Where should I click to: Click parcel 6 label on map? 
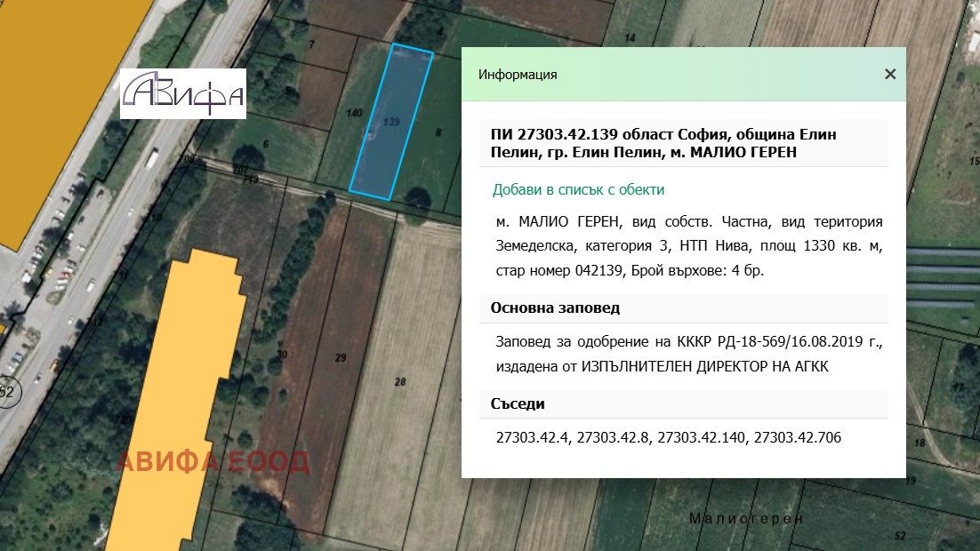(x=266, y=144)
